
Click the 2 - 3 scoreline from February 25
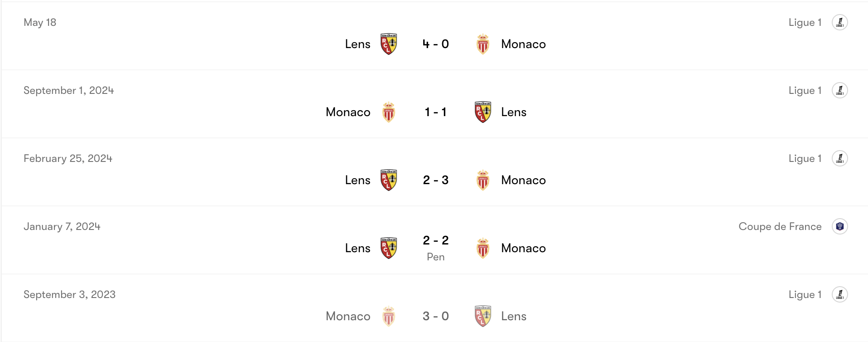click(x=435, y=180)
